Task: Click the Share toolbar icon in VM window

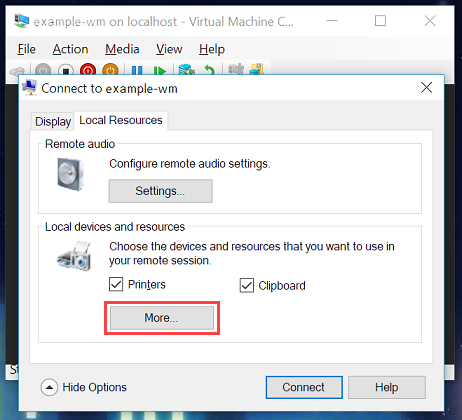Action: (257, 69)
